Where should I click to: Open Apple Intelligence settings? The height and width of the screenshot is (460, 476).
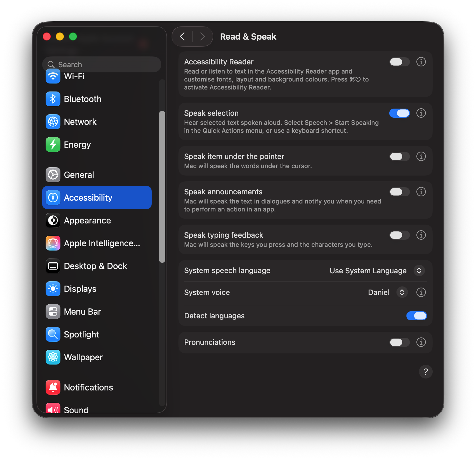tap(102, 243)
